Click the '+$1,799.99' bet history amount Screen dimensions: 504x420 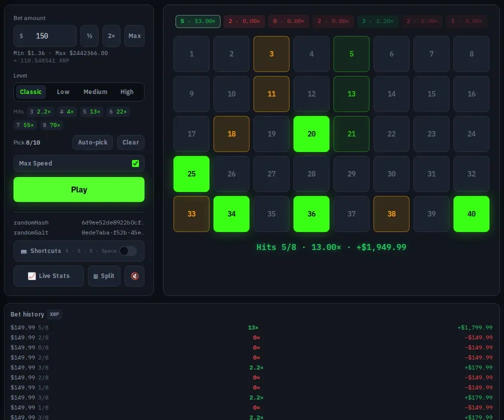(475, 327)
